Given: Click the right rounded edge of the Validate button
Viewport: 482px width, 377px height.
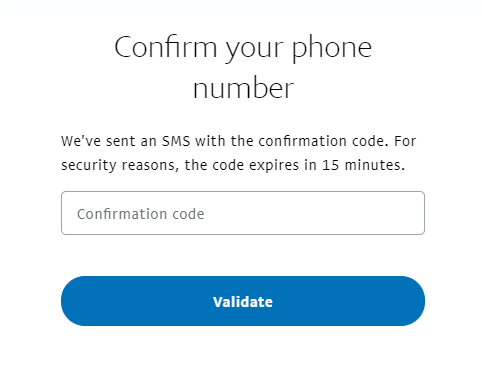Looking at the screenshot, I should click(x=414, y=301).
